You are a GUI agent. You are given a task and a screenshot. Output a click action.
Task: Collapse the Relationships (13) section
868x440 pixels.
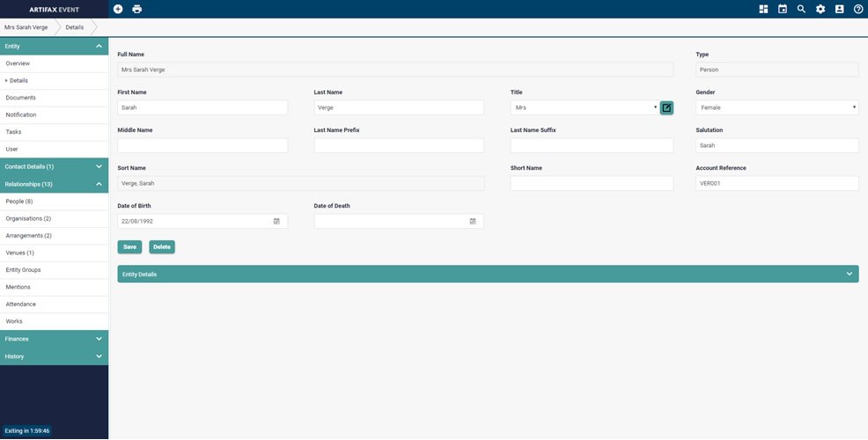coord(55,184)
